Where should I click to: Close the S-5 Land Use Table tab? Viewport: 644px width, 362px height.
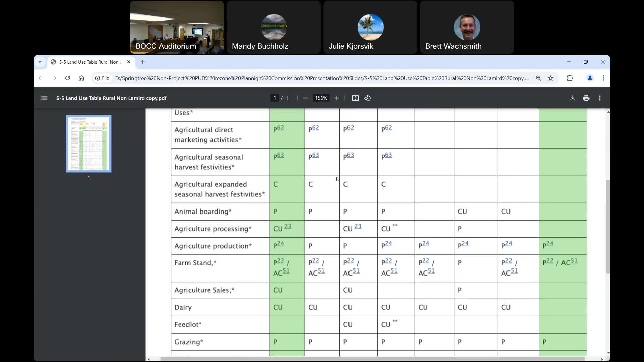[x=129, y=62]
